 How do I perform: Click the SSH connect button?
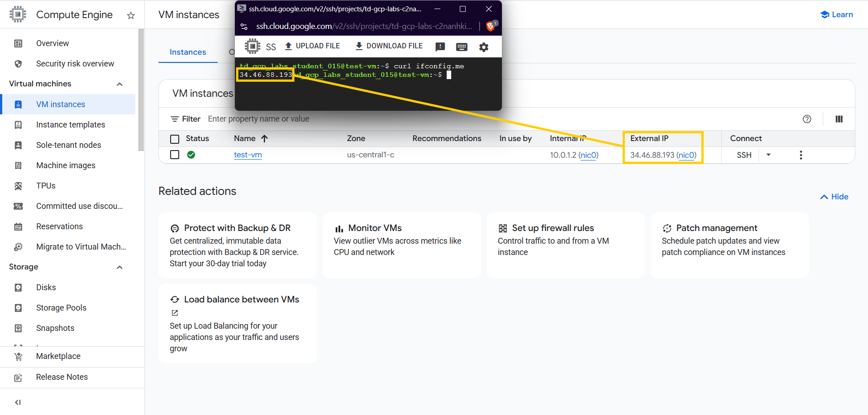pos(744,155)
